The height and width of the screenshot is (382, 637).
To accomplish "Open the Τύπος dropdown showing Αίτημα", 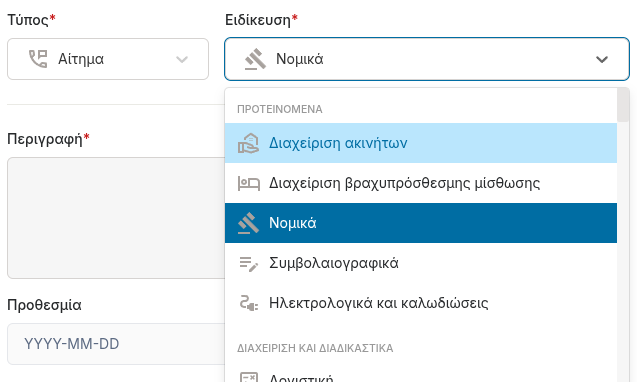I will tap(108, 59).
